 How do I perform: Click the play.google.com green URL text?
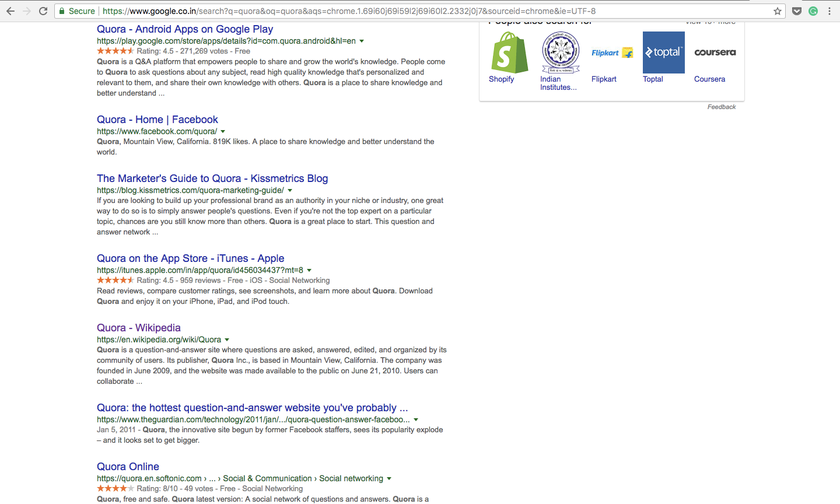pyautogui.click(x=226, y=41)
